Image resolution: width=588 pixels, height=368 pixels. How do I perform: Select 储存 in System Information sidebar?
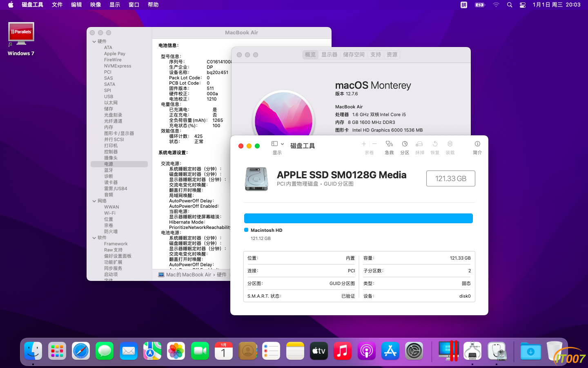click(x=119, y=109)
